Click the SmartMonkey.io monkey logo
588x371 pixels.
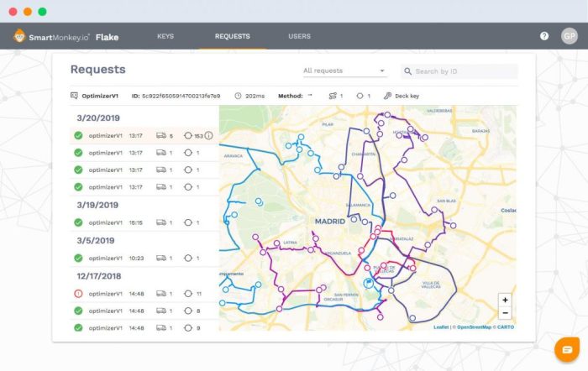pyautogui.click(x=18, y=37)
